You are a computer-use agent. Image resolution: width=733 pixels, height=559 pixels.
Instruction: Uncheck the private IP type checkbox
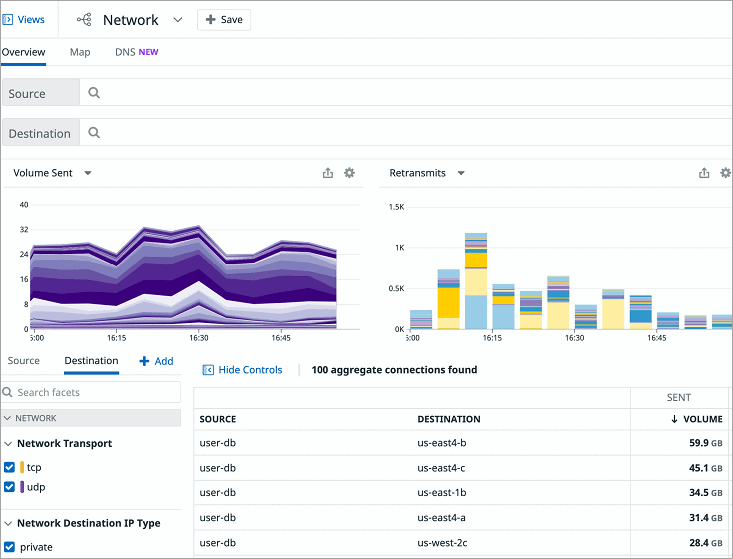point(9,547)
